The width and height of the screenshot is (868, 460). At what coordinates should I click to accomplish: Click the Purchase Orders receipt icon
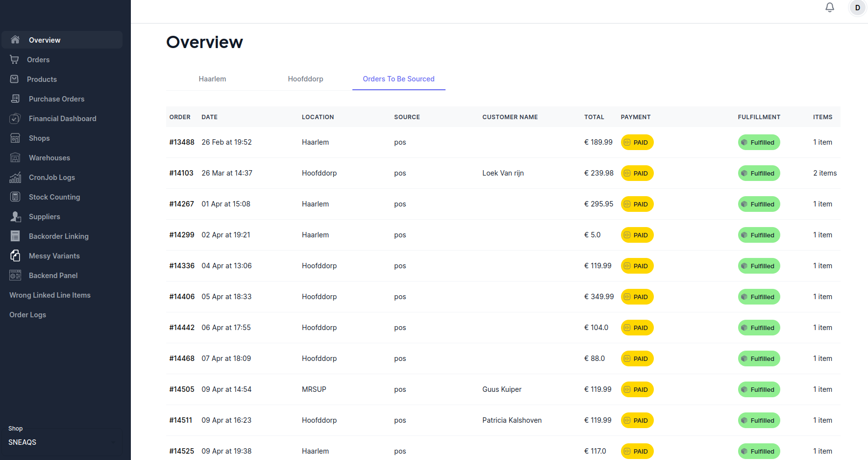(15, 99)
